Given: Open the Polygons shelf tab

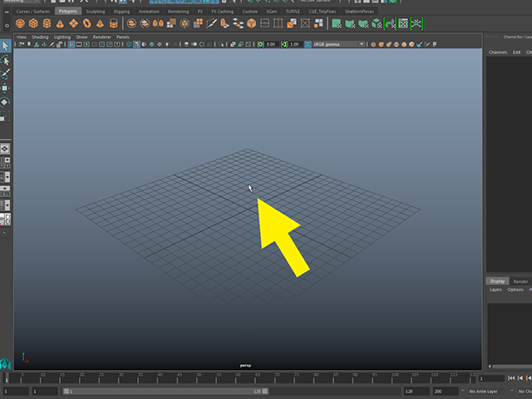Looking at the screenshot, I should (68, 11).
